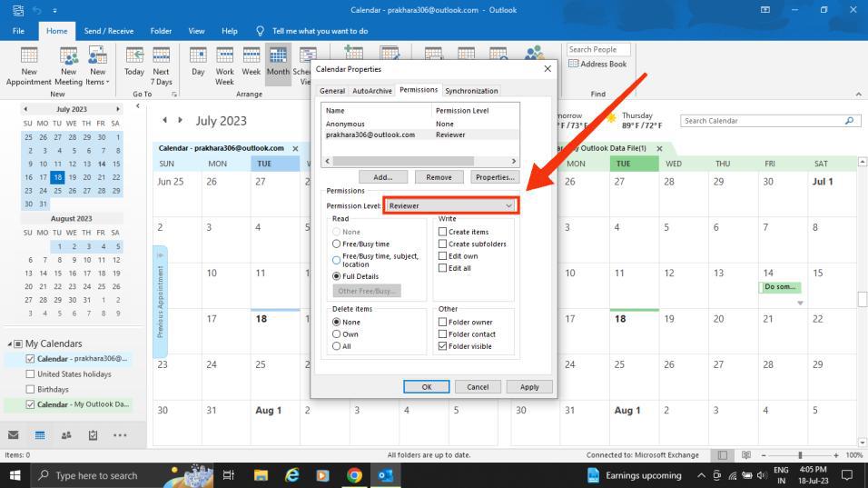Open Windows Start menu
Image resolution: width=868 pixels, height=488 pixels.
(x=15, y=475)
